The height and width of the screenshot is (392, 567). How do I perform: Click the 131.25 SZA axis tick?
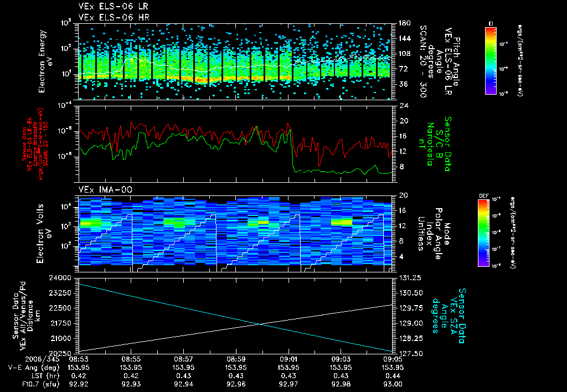[410, 278]
